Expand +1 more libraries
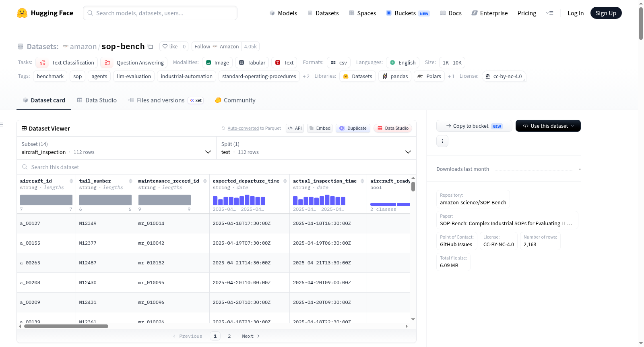 (x=451, y=76)
